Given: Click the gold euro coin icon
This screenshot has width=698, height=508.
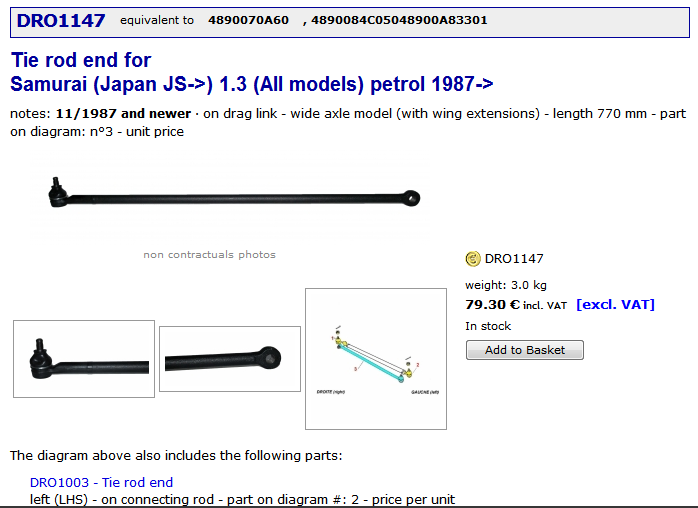Looking at the screenshot, I should click(x=473, y=259).
